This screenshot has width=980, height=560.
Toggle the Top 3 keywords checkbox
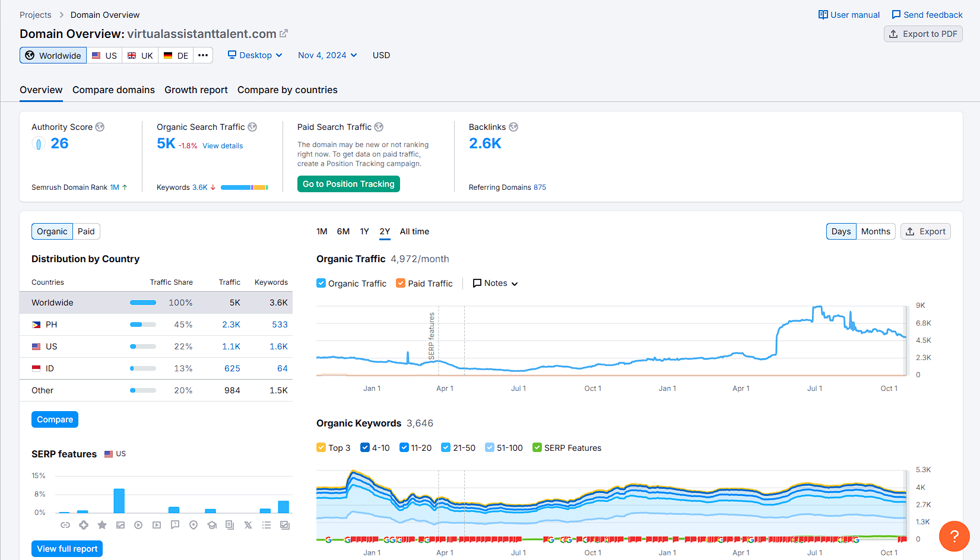[x=321, y=448]
